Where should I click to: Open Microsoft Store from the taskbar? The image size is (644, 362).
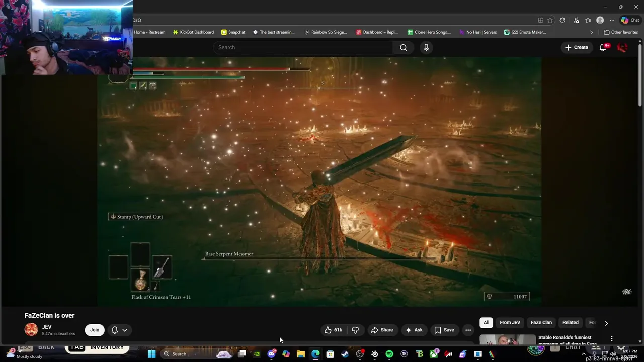(x=330, y=354)
